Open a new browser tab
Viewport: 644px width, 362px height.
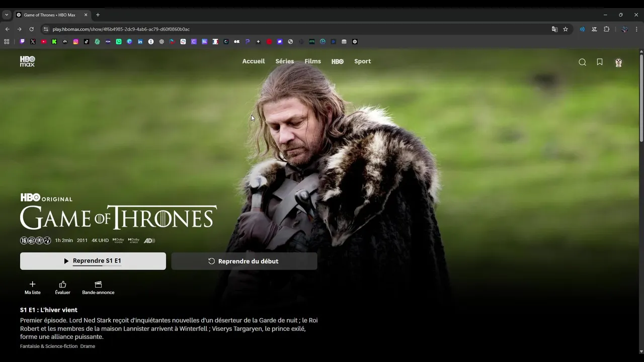click(98, 15)
